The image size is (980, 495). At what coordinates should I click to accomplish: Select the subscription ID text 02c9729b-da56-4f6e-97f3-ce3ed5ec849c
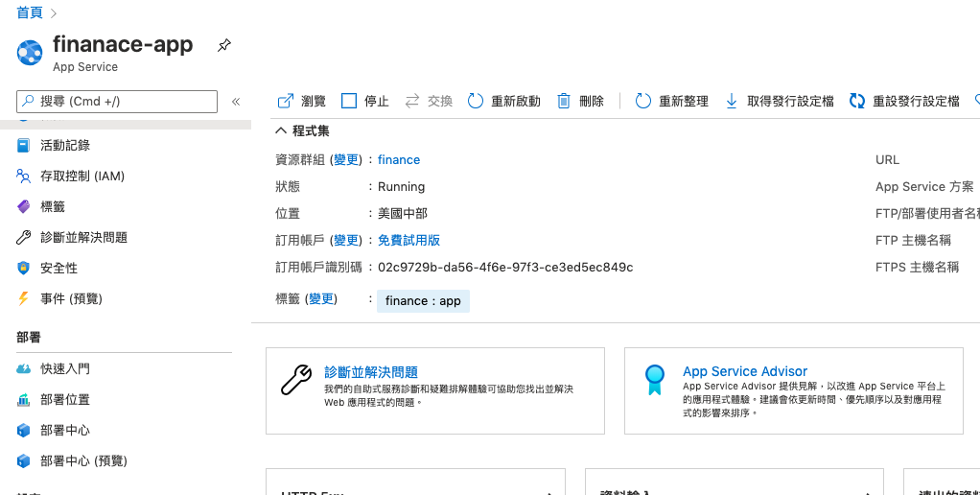coord(505,268)
